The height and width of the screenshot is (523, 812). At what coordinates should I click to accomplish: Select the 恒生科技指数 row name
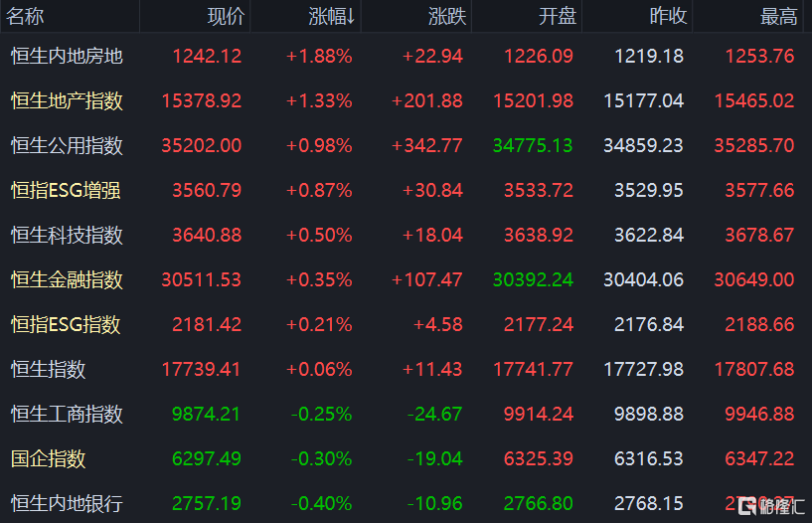pyautogui.click(x=67, y=235)
